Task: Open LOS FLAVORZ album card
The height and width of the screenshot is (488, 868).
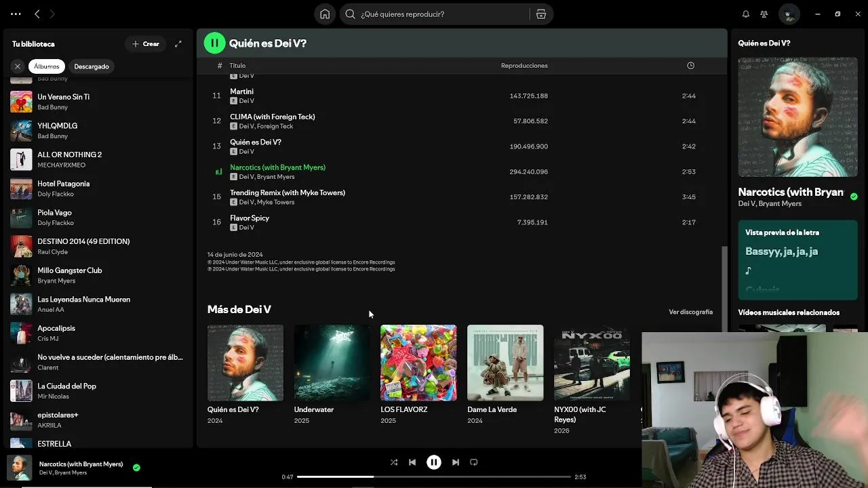Action: pos(418,375)
